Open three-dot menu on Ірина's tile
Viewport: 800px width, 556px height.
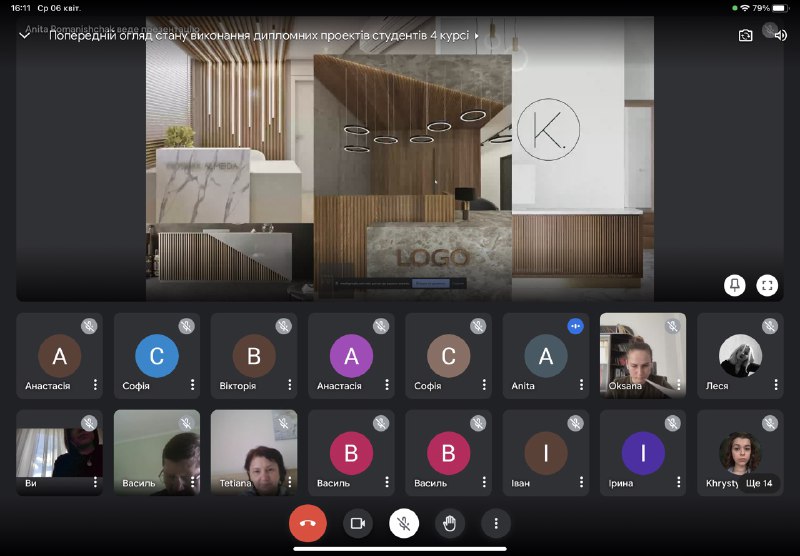click(678, 483)
